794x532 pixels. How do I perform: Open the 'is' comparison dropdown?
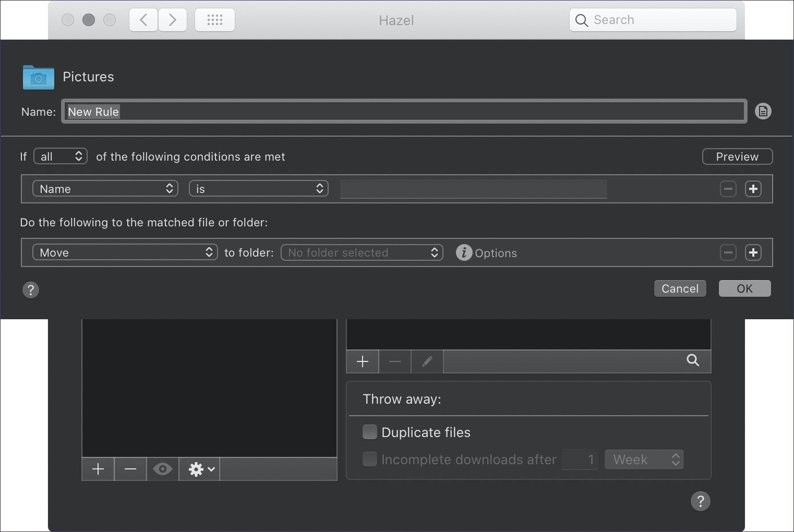pos(258,189)
